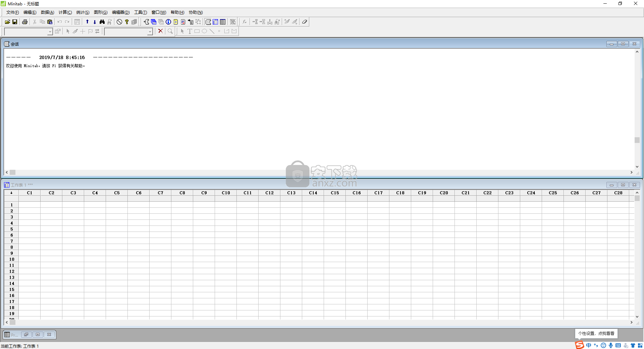Click the 个性设置，点我看看 tooltip

point(596,334)
